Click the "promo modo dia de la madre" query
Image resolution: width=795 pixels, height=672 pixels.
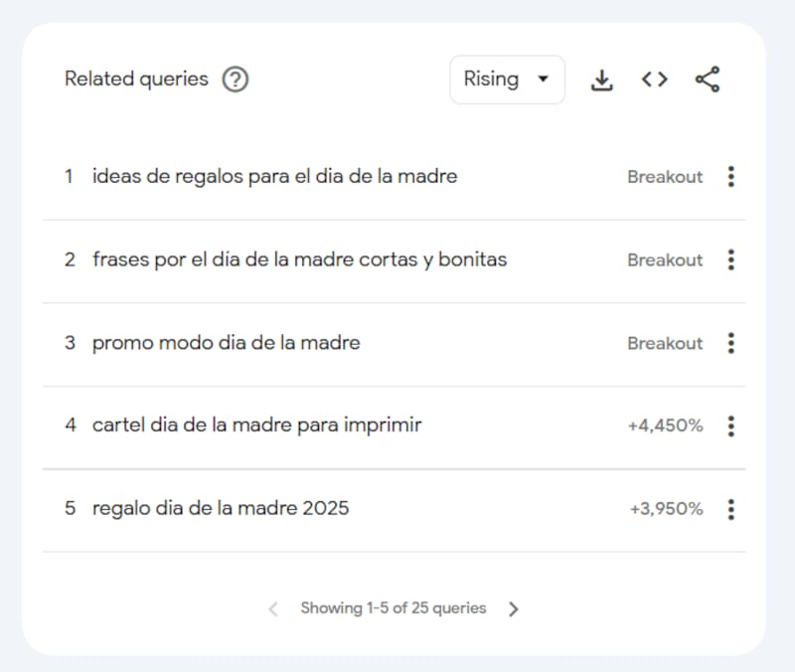(226, 344)
